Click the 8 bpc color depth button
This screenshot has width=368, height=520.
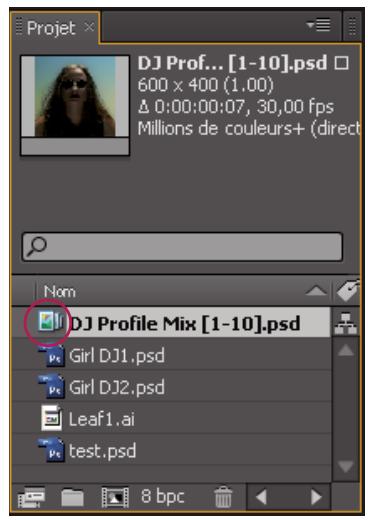(162, 497)
